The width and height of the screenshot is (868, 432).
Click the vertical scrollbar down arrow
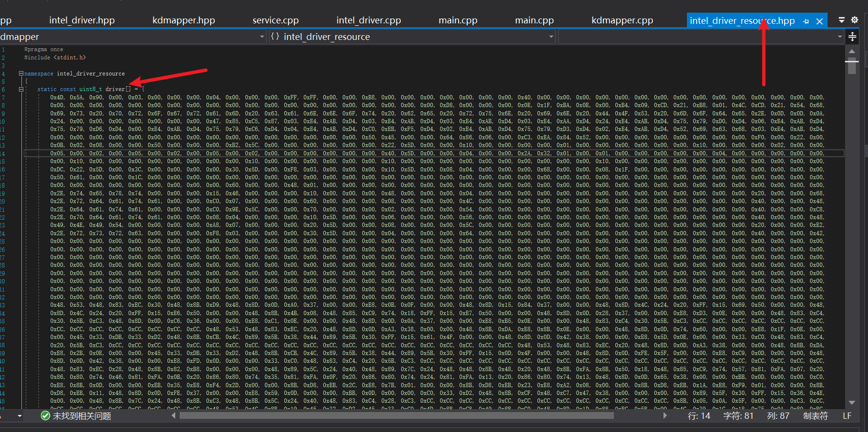coord(851,403)
